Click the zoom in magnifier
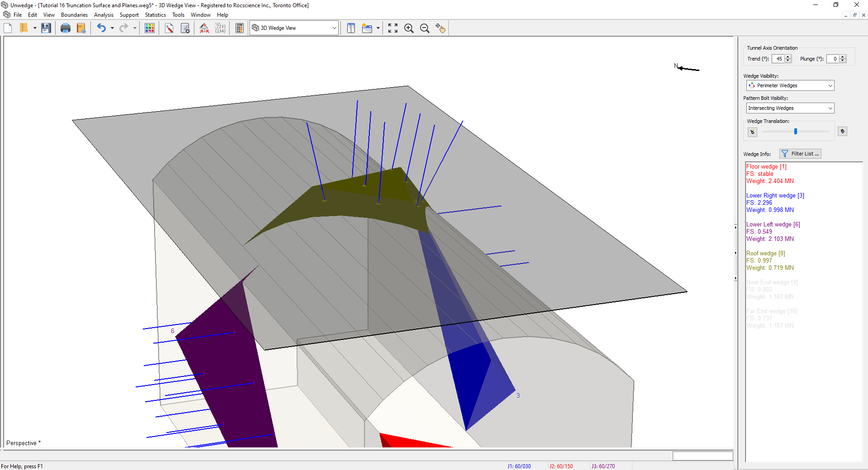 pyautogui.click(x=409, y=28)
